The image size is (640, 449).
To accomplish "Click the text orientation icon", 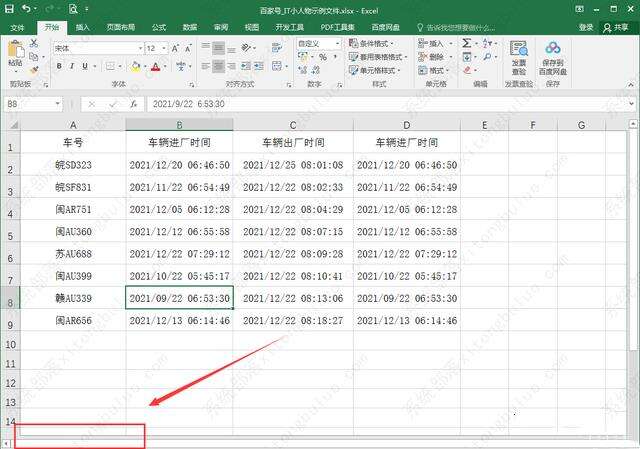I will pos(246,48).
